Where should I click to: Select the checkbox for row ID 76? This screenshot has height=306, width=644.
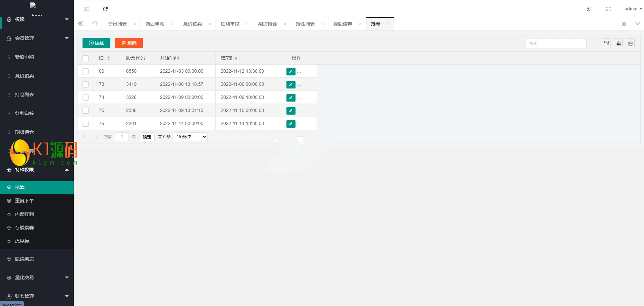tap(86, 124)
